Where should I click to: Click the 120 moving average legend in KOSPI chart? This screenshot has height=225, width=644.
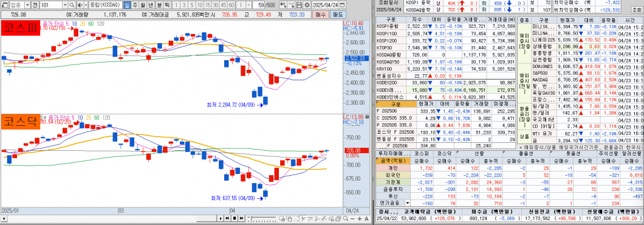pyautogui.click(x=100, y=24)
